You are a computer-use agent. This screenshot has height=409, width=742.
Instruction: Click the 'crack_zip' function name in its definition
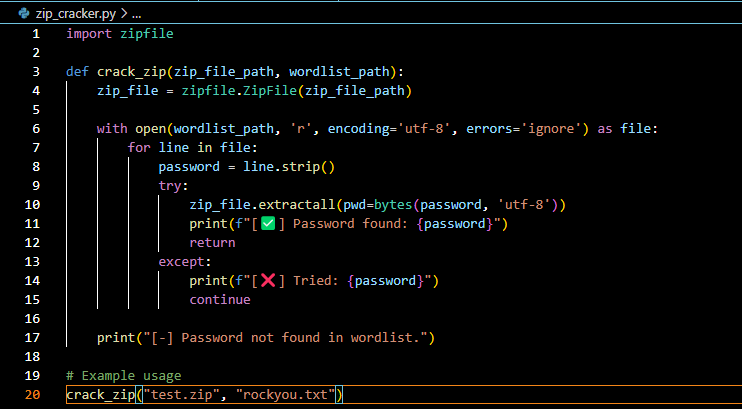(131, 72)
